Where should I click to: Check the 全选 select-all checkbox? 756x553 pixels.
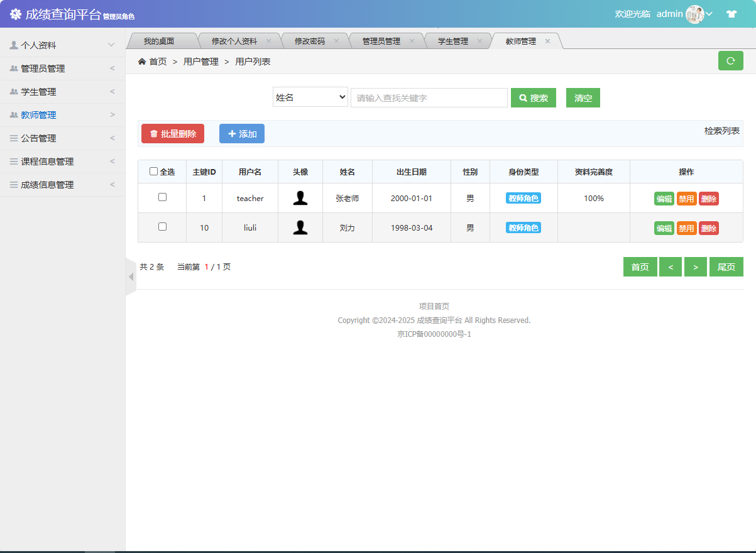tap(153, 171)
